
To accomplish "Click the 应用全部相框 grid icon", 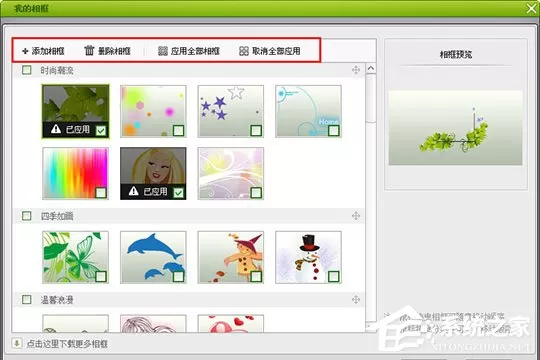I will click(x=163, y=51).
